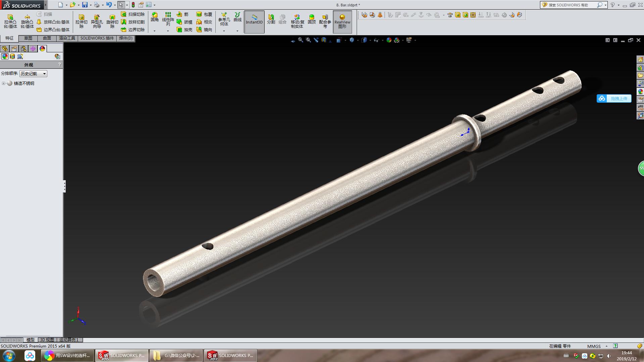Image resolution: width=644 pixels, height=362 pixels.
Task: Switch to the 草图 sketch tab
Action: pos(28,38)
